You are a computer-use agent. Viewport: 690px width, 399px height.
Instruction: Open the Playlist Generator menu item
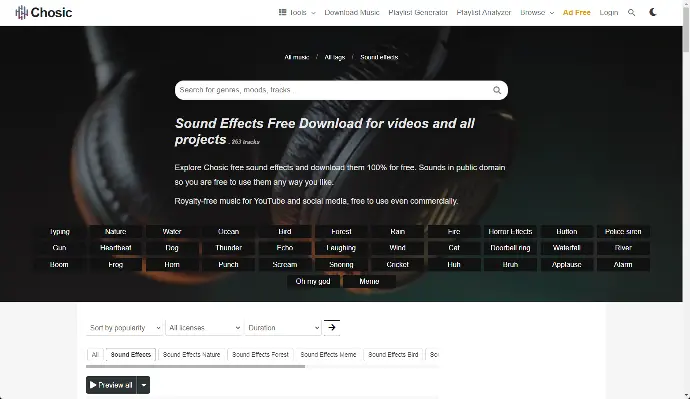(x=418, y=12)
